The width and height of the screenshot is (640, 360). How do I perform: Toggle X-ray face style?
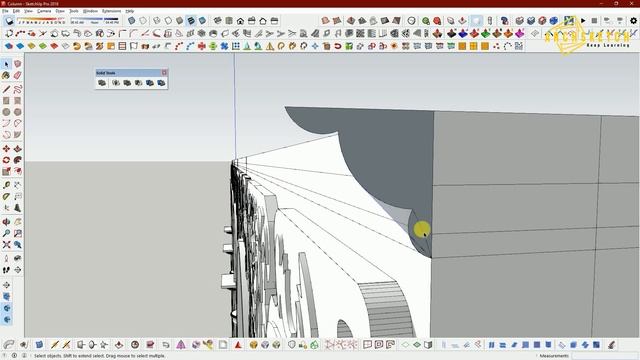[131, 20]
